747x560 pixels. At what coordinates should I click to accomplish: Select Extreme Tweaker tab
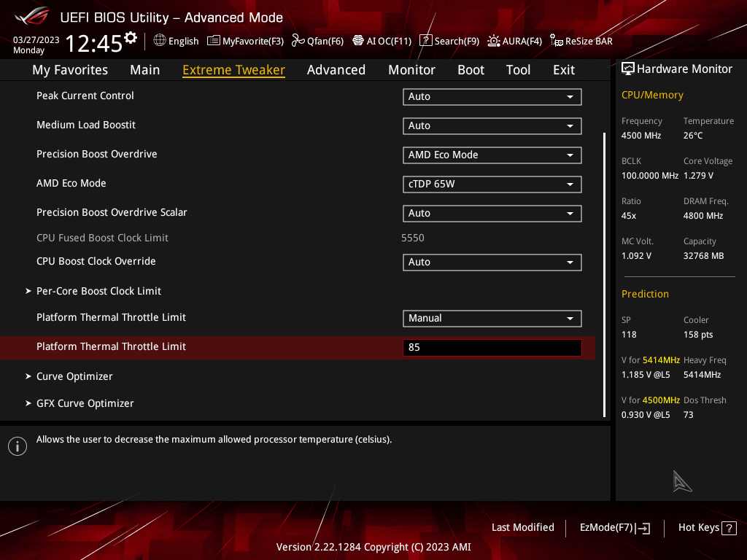pos(234,70)
